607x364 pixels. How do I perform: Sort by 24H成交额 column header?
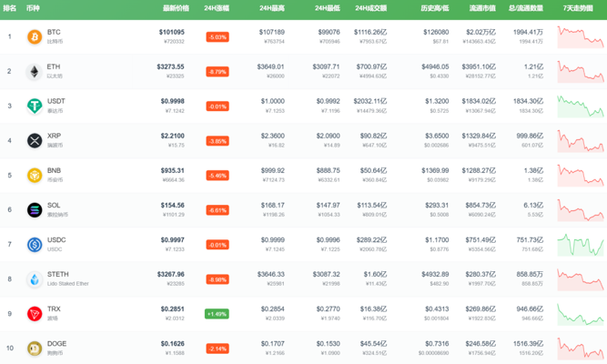(370, 7)
